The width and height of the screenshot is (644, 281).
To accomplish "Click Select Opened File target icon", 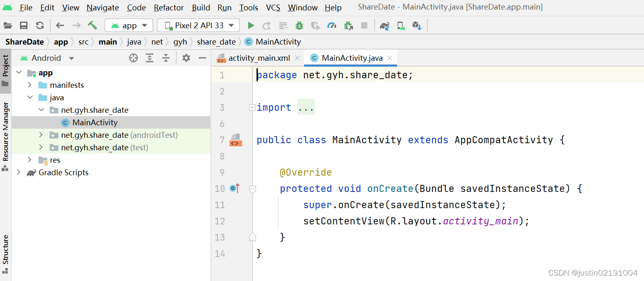I will coord(133,58).
